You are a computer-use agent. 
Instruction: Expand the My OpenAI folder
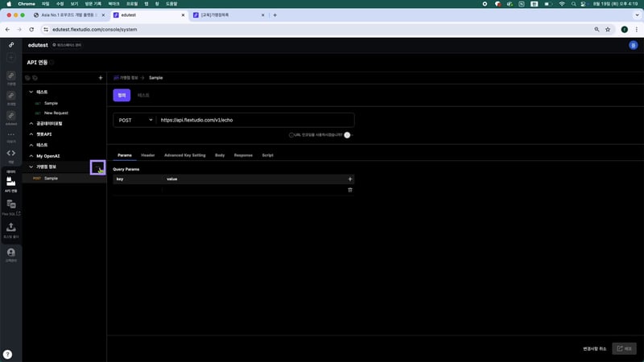click(31, 155)
